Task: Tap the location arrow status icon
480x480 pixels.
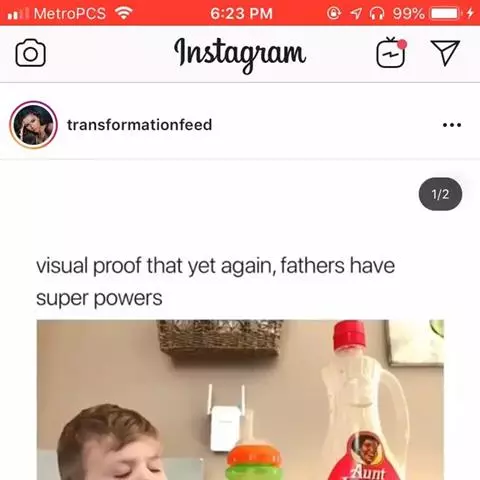Action: 356,13
